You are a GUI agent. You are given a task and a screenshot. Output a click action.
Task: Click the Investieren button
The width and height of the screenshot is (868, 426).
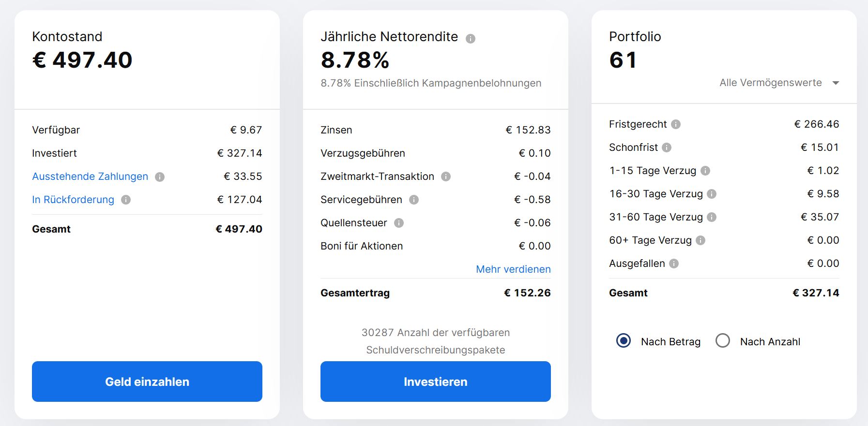(436, 382)
